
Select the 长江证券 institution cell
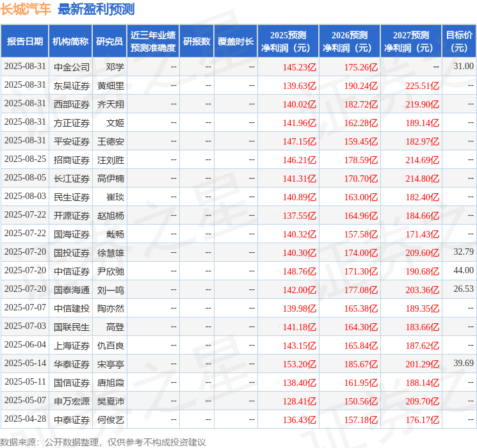pyautogui.click(x=72, y=179)
